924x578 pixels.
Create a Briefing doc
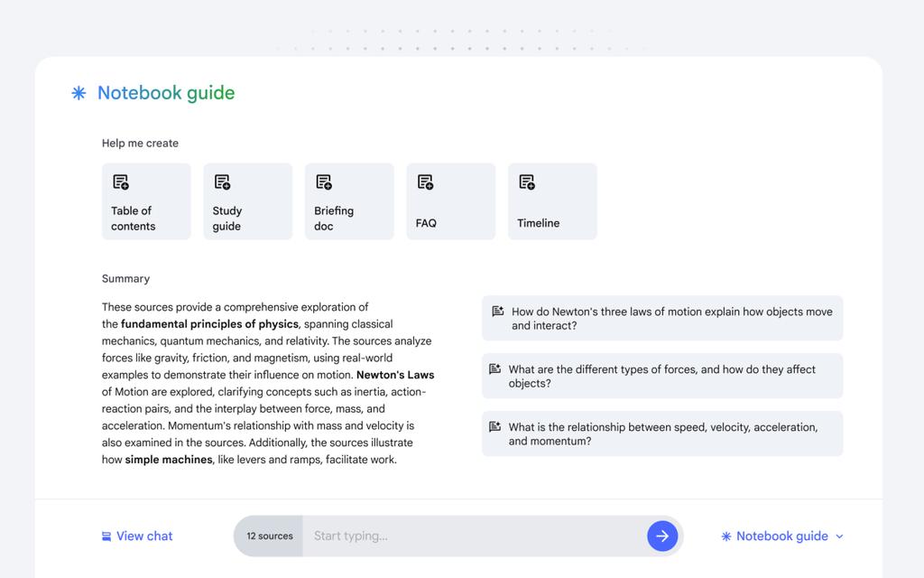[x=349, y=201]
